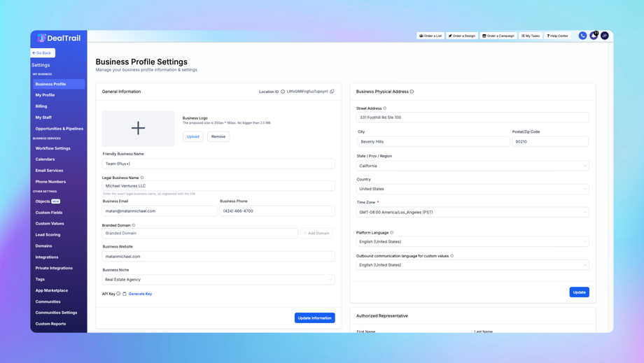Viewport: 644px width, 363px height.
Task: Click the Generate Key link
Action: [140, 294]
